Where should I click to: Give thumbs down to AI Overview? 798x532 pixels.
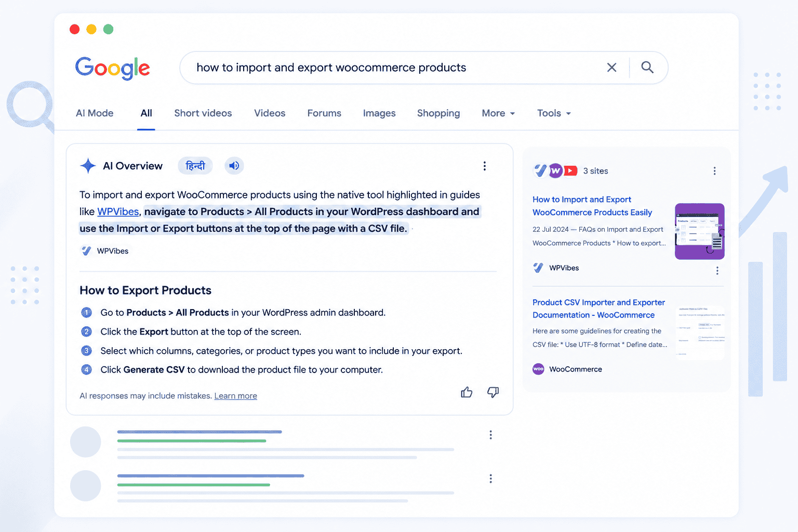493,392
